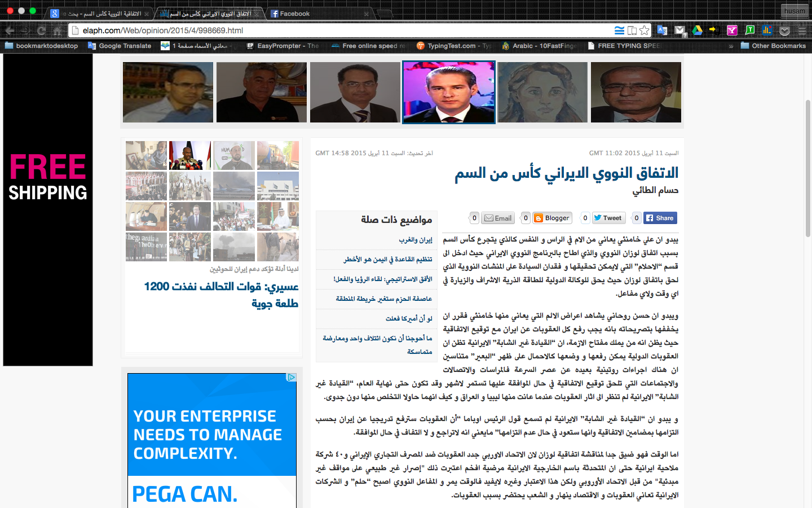Select the highlighted TV anchor author thumbnail
Viewport: 812px width, 508px height.
(449, 92)
